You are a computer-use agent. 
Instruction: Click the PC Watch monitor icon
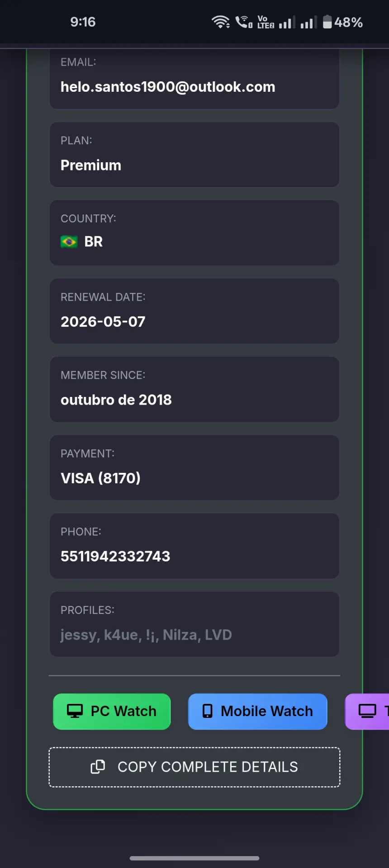tap(75, 711)
